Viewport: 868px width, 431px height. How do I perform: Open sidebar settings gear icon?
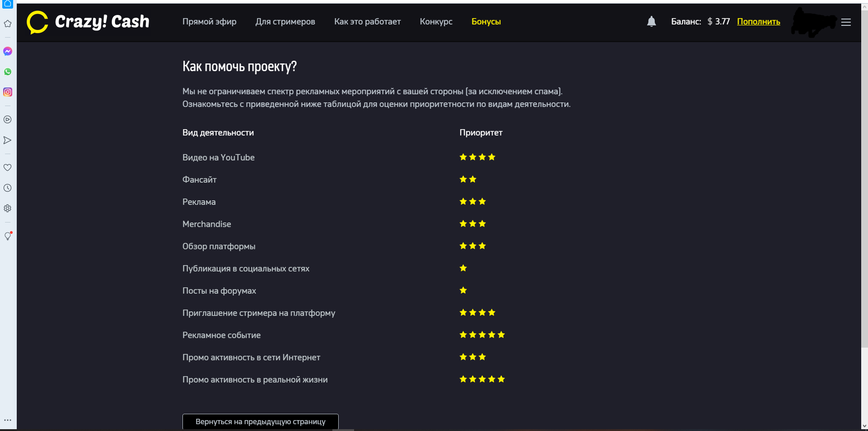(x=8, y=208)
